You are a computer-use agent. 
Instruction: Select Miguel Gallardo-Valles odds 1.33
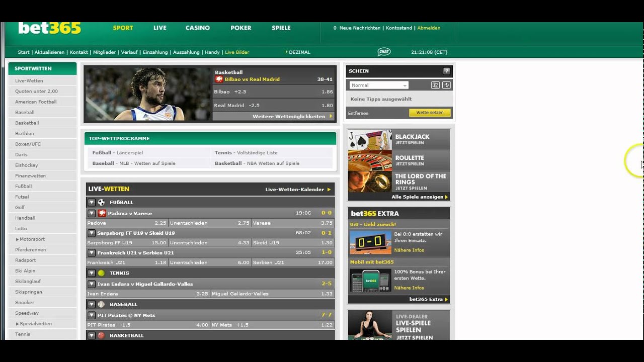pos(272,294)
